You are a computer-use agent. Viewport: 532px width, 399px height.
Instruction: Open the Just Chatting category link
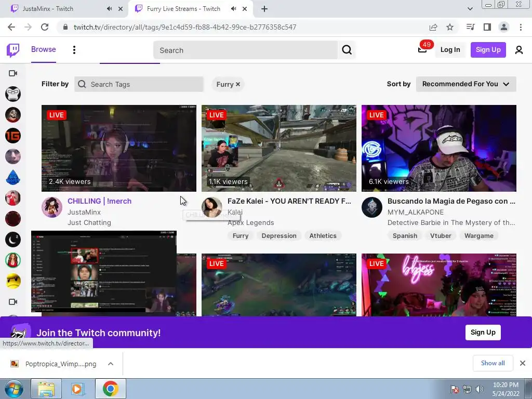point(89,222)
